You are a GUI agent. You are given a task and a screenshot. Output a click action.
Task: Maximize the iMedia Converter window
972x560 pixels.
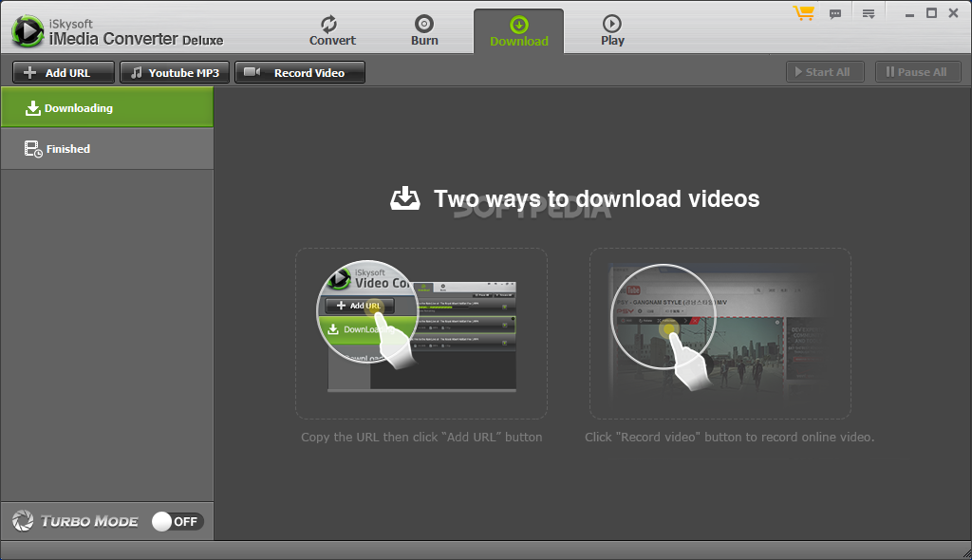(931, 13)
